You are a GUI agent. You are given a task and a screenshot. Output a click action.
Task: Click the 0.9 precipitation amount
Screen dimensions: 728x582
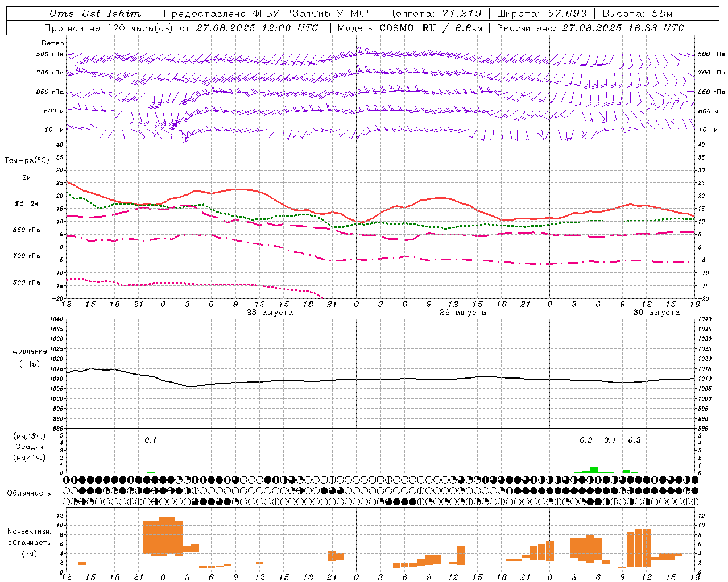point(586,440)
